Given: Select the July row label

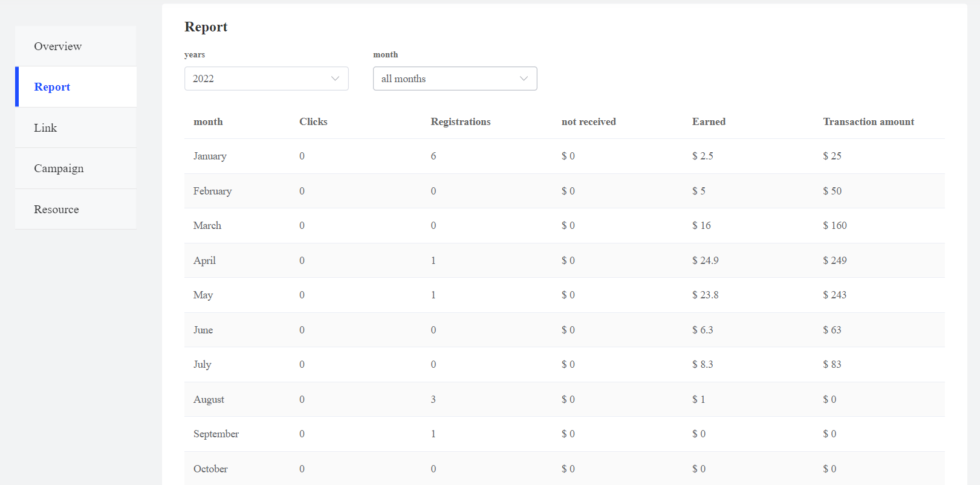Looking at the screenshot, I should click(x=202, y=364).
